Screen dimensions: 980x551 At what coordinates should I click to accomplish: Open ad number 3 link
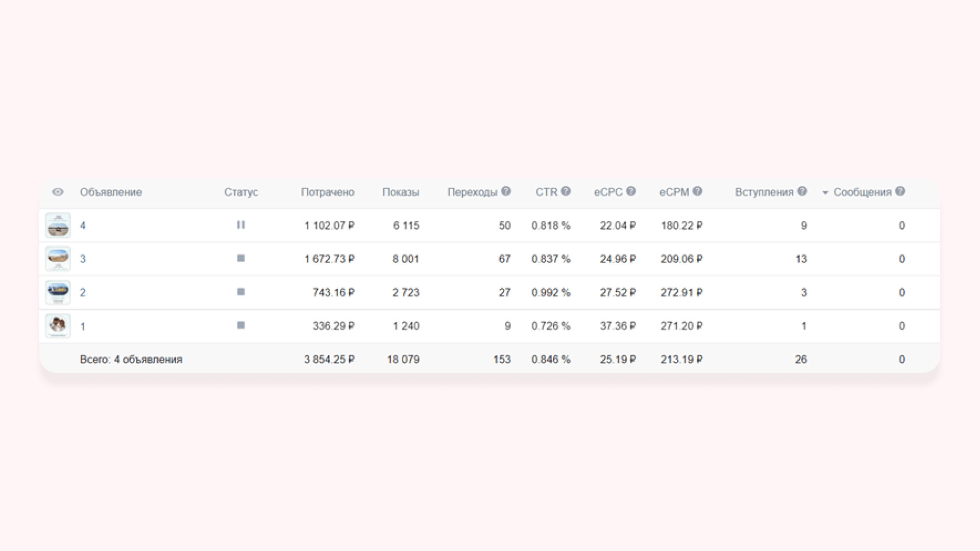(x=83, y=259)
